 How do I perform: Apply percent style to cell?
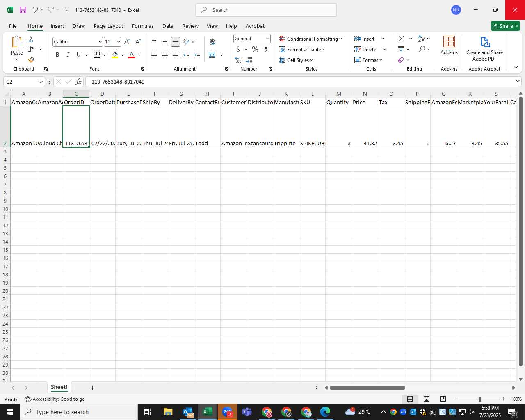click(x=255, y=49)
